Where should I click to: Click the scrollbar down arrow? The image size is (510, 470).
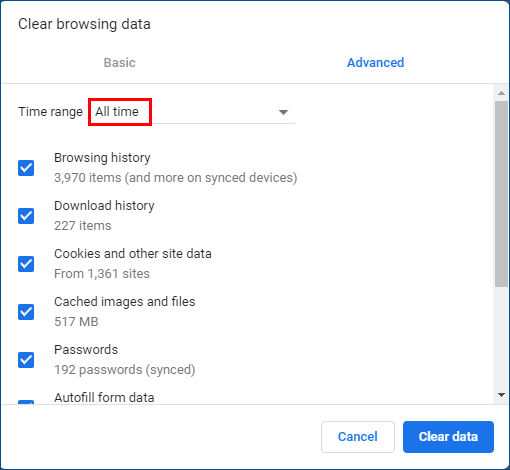tap(501, 395)
